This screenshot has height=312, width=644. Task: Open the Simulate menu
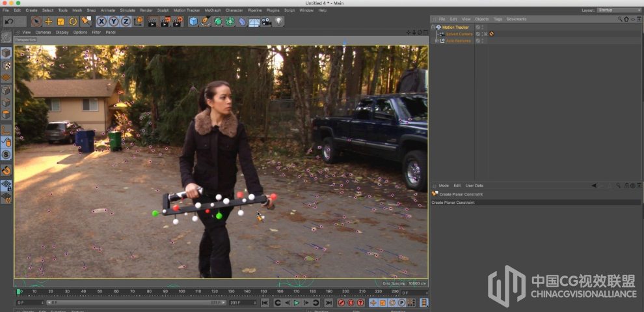[x=127, y=10]
